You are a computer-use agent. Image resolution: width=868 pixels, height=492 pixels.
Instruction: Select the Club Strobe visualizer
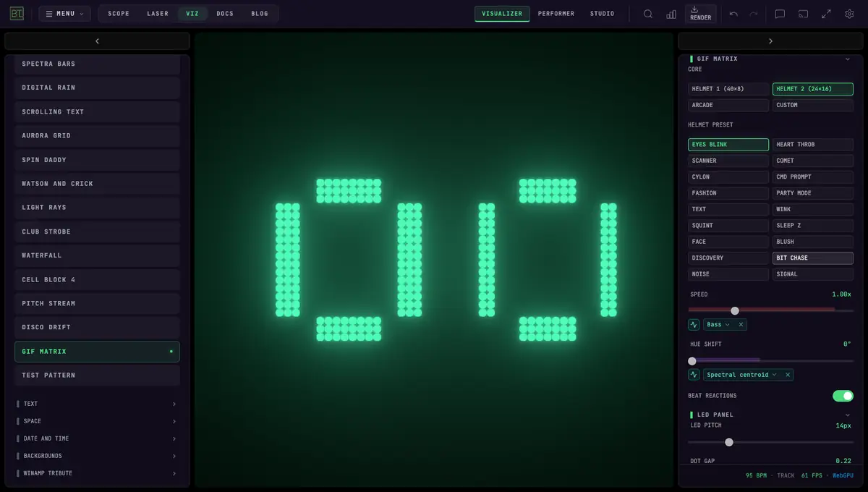click(x=97, y=232)
